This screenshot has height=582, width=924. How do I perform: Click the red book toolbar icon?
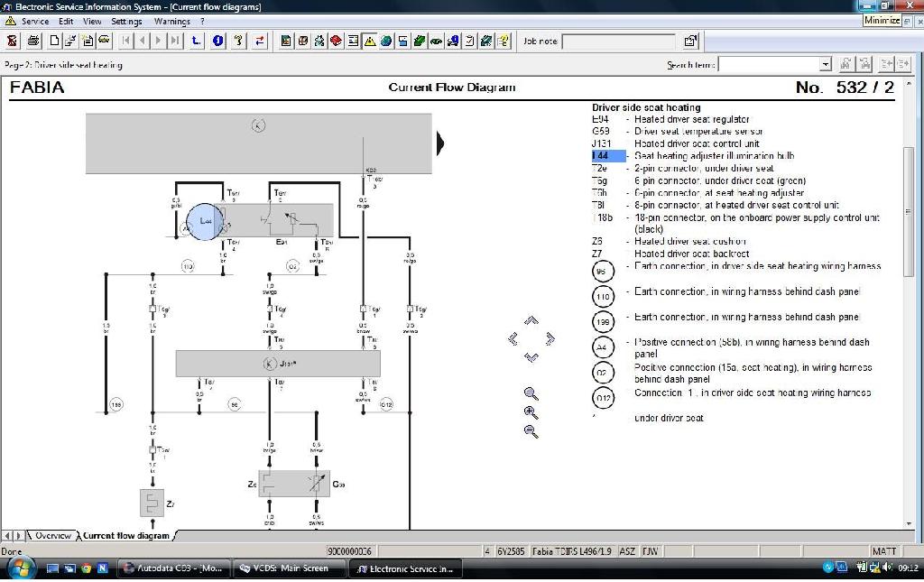(336, 41)
